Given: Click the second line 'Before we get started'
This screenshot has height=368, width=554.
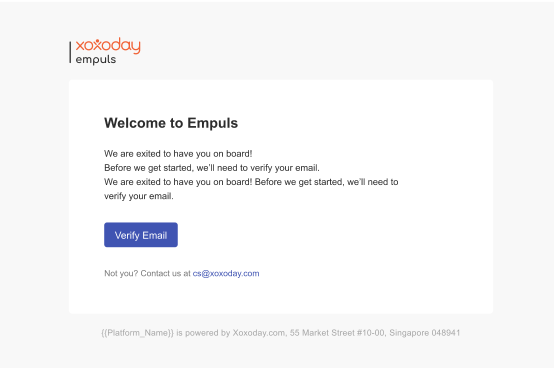Looking at the screenshot, I should point(212,168).
